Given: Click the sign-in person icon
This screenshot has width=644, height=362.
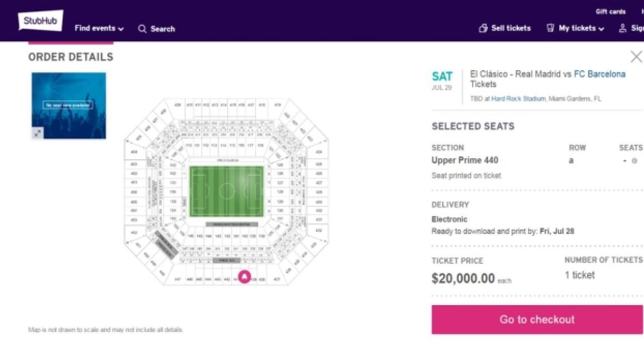Looking at the screenshot, I should coord(623,28).
